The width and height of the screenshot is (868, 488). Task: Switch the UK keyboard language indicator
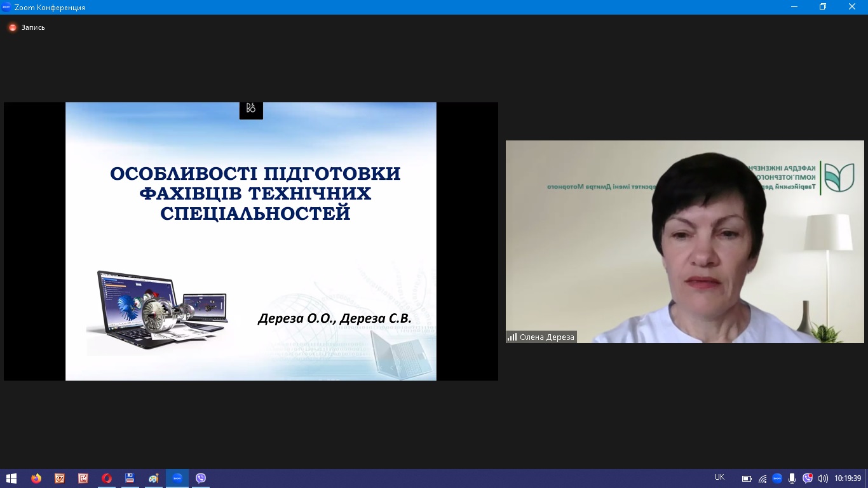click(x=719, y=478)
